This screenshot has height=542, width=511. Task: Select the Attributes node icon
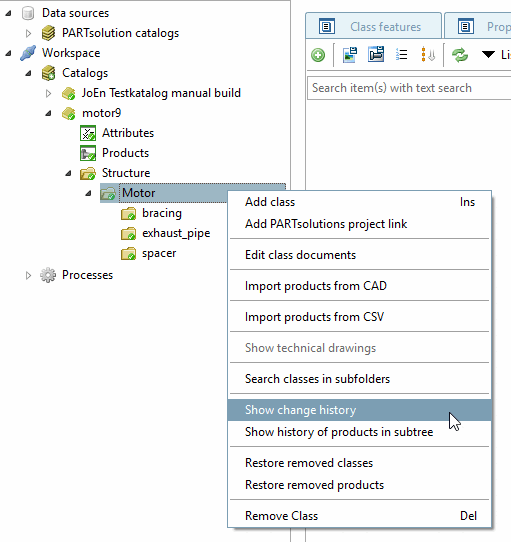pos(88,133)
